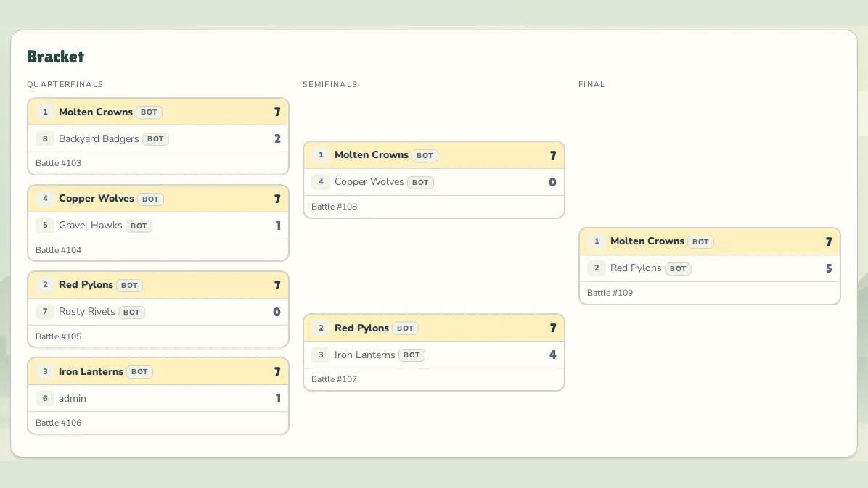Click the Final column heading
Screen dimensions: 868x488
pyautogui.click(x=591, y=85)
